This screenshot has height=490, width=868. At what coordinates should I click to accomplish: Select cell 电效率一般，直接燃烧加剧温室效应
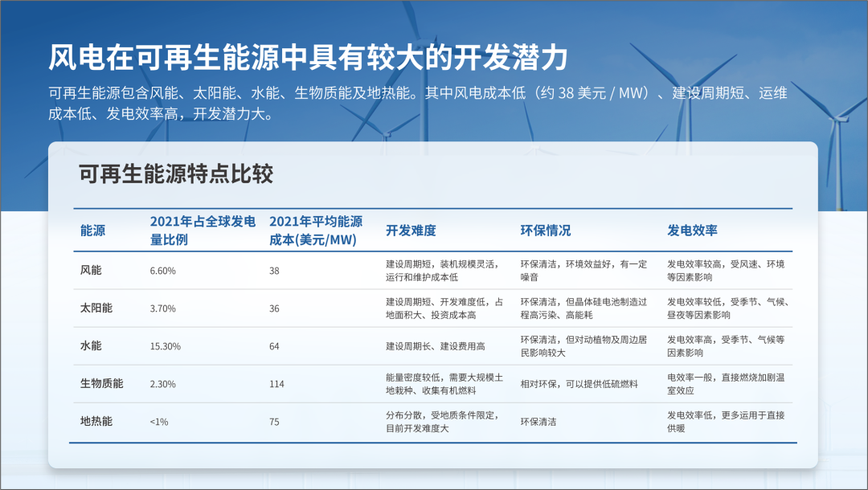[726, 384]
